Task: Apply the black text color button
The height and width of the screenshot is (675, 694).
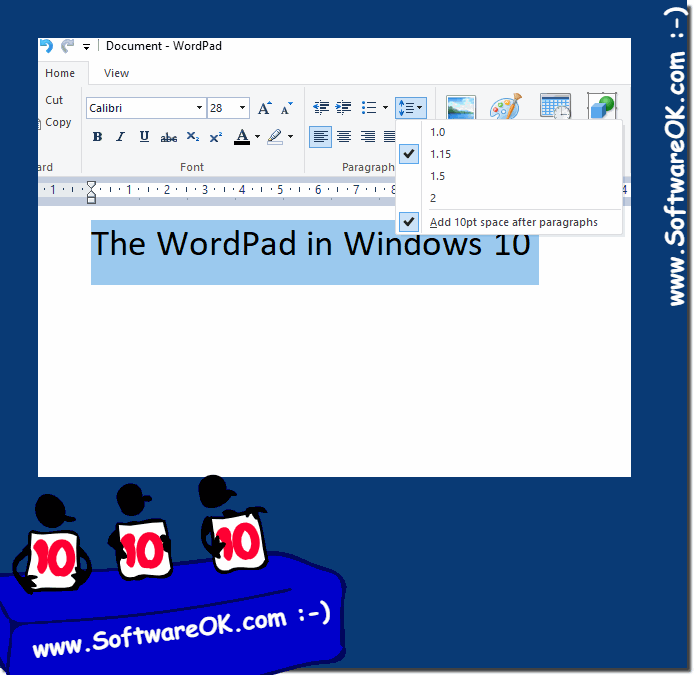Action: pyautogui.click(x=242, y=137)
